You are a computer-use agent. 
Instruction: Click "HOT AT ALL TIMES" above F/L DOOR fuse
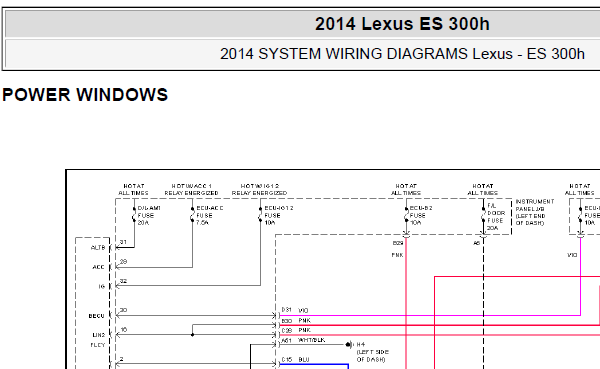coord(483,189)
